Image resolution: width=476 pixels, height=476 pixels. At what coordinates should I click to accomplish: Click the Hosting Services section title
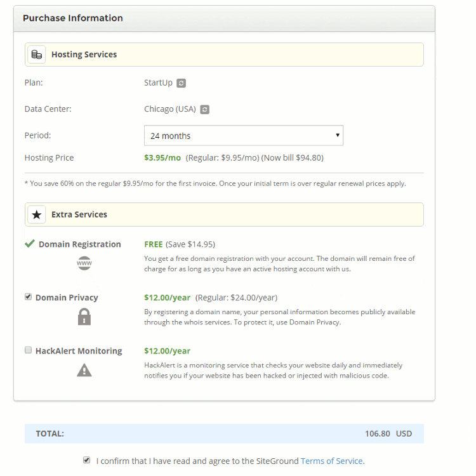[x=84, y=55]
